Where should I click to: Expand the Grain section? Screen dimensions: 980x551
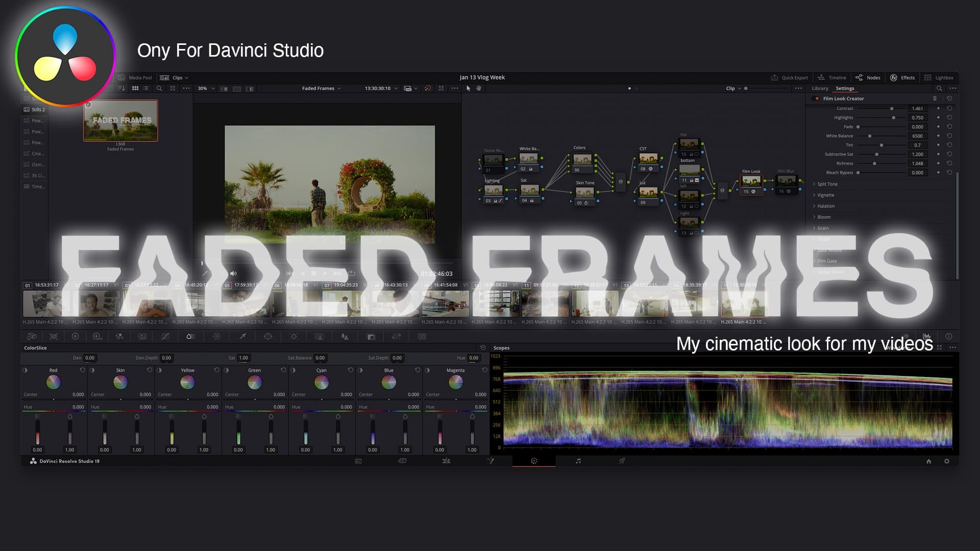pos(821,228)
